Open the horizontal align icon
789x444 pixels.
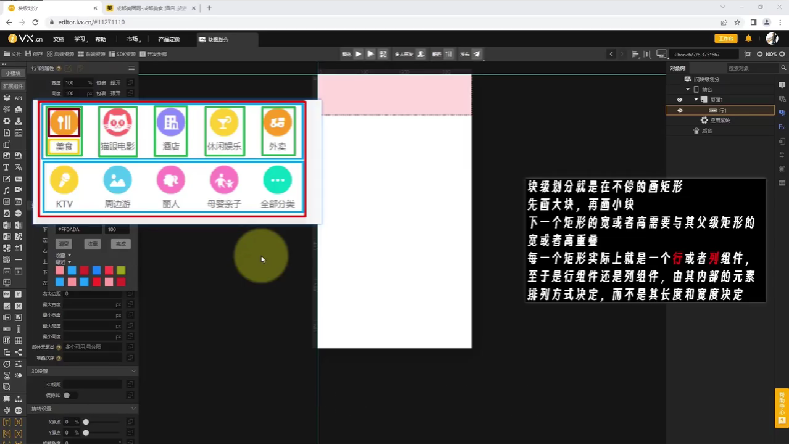pyautogui.click(x=635, y=54)
